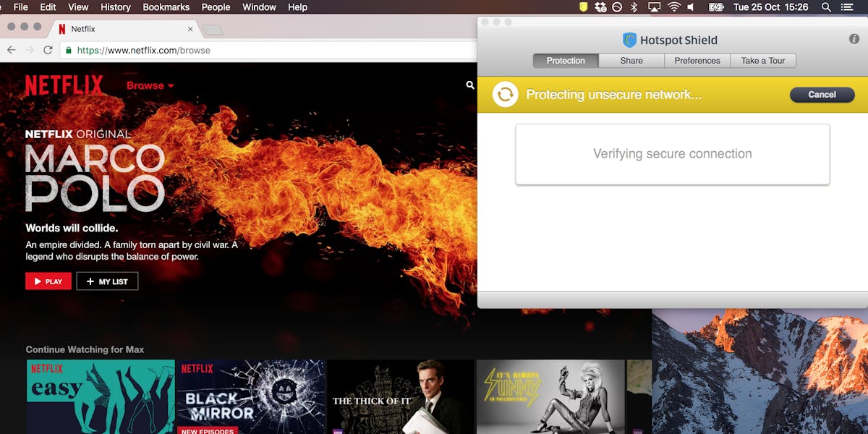
Task: Play Marco Polo
Action: [48, 281]
